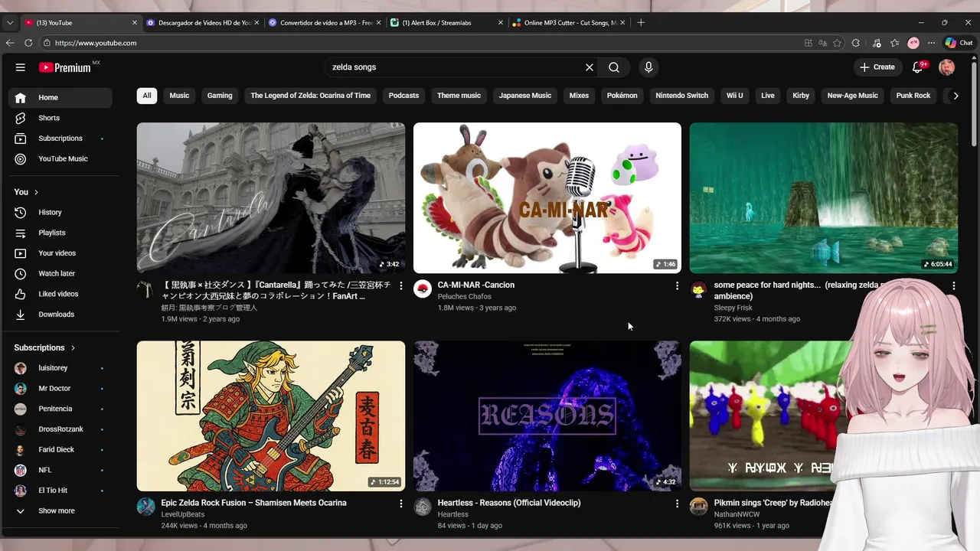Select the Theme music filter chip
Screen dimensions: 980x551
[459, 96]
